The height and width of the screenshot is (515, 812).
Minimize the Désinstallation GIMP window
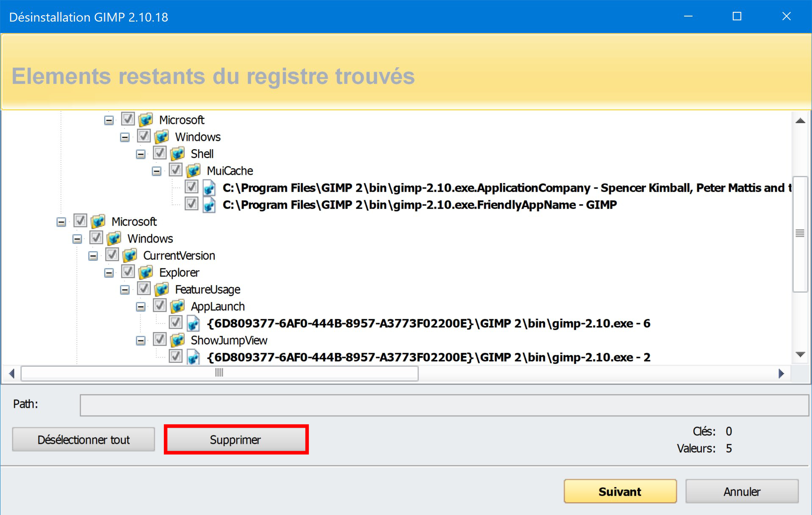tap(688, 17)
